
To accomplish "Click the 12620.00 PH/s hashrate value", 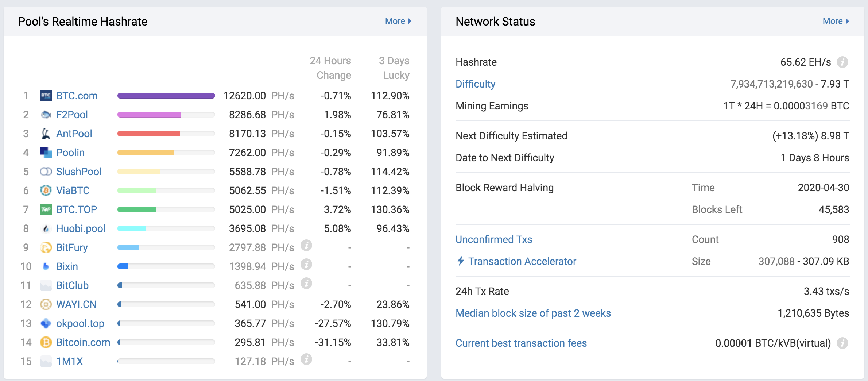I will 259,96.
